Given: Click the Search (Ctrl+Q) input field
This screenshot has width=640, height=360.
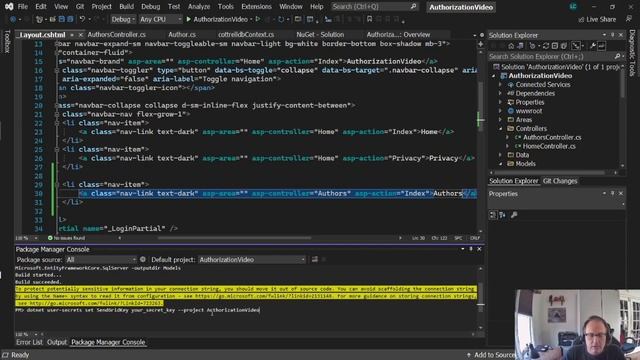Looking at the screenshot, I should pyautogui.click(x=374, y=7).
